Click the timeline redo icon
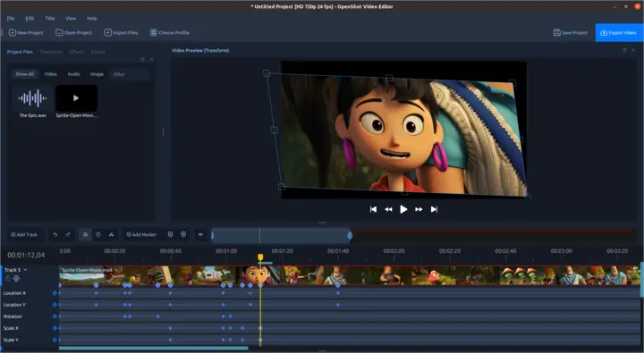 [x=68, y=234]
